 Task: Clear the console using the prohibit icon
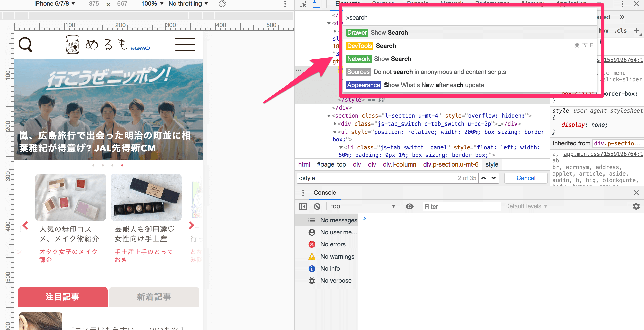(318, 206)
